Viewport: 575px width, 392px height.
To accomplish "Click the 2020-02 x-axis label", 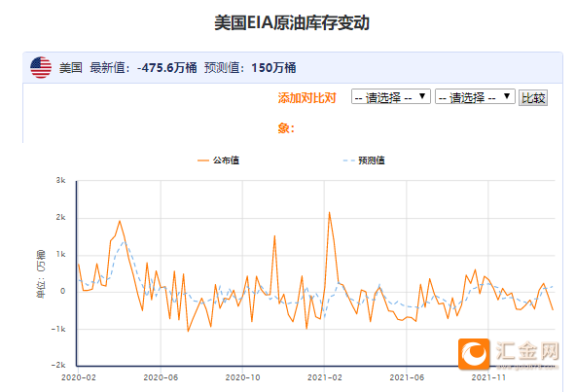I will click(x=79, y=377).
